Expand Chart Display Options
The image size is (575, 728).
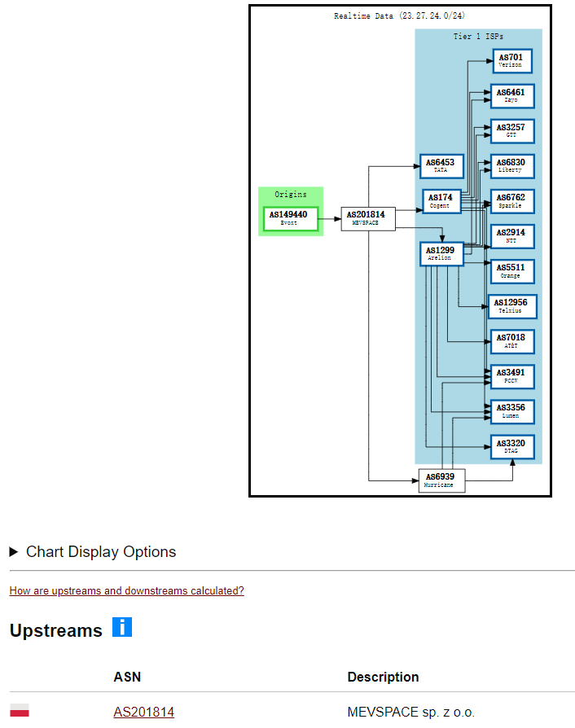93,551
